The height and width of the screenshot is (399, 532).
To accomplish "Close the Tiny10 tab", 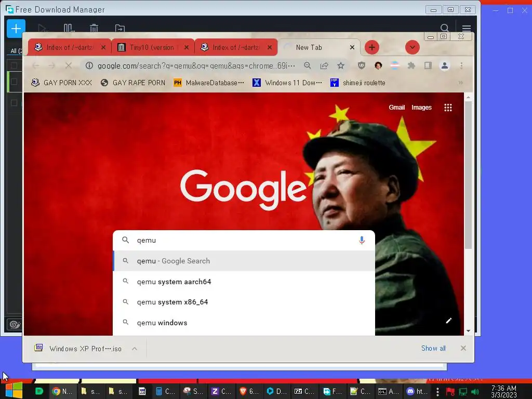I will tap(187, 47).
